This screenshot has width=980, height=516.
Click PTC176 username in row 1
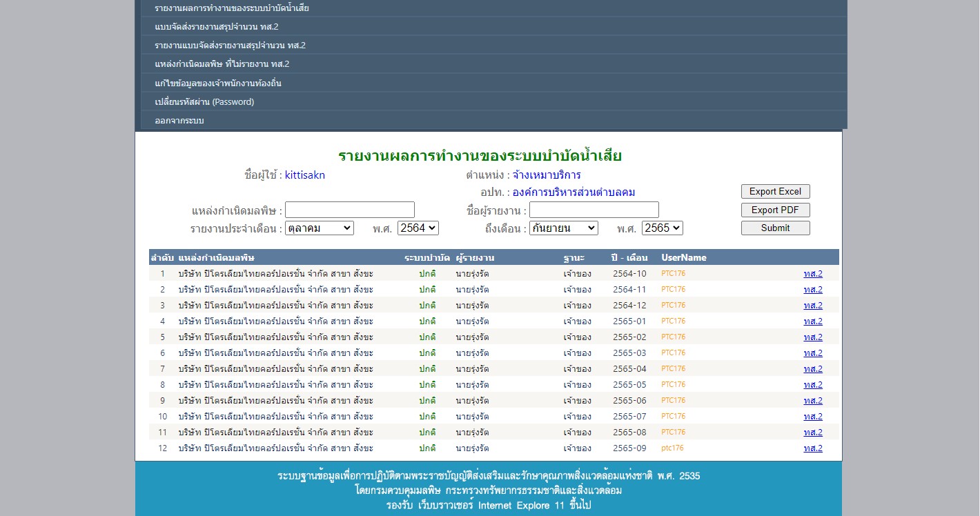674,273
